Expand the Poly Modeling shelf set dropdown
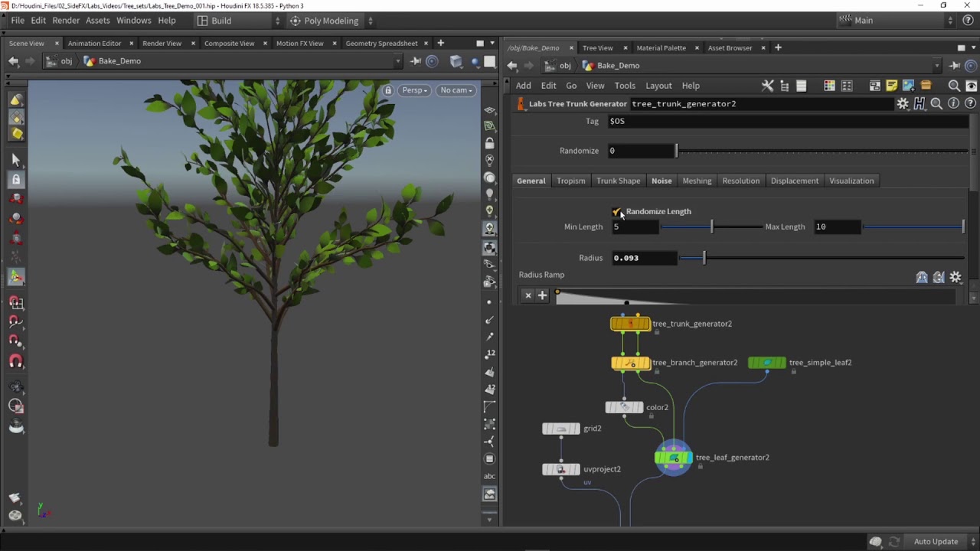 371,21
